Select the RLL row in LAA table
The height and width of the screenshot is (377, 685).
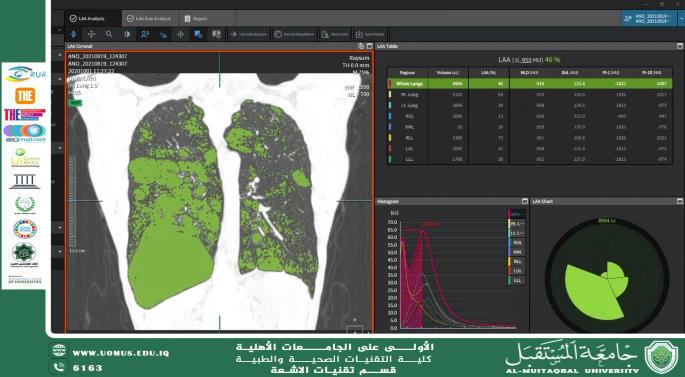click(x=529, y=138)
